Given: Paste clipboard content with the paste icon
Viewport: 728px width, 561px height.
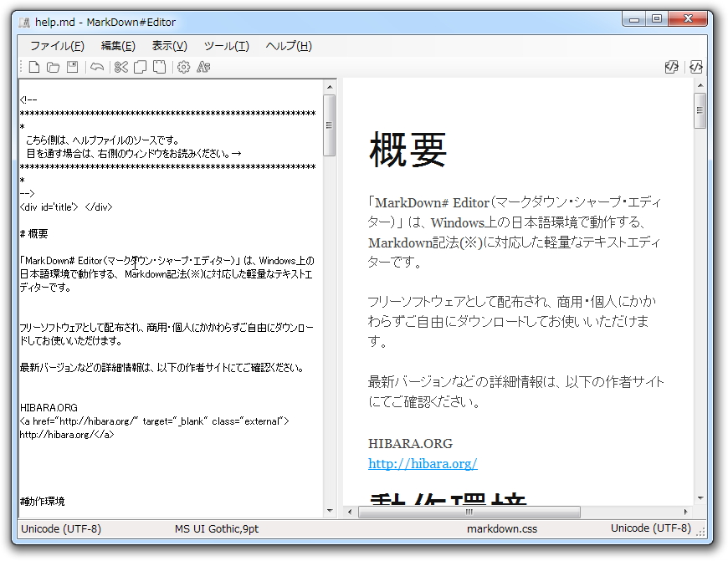Looking at the screenshot, I should point(160,67).
